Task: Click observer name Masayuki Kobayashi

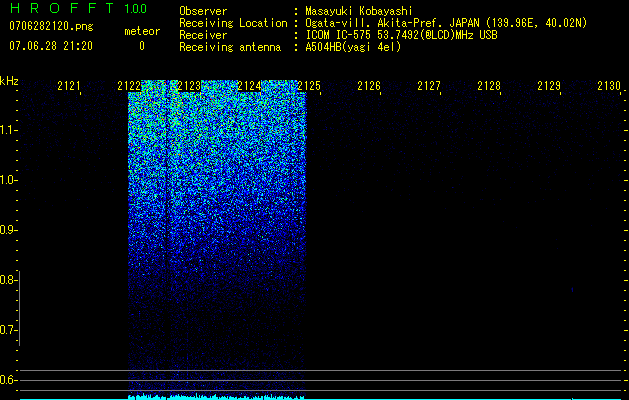Action: click(x=359, y=11)
